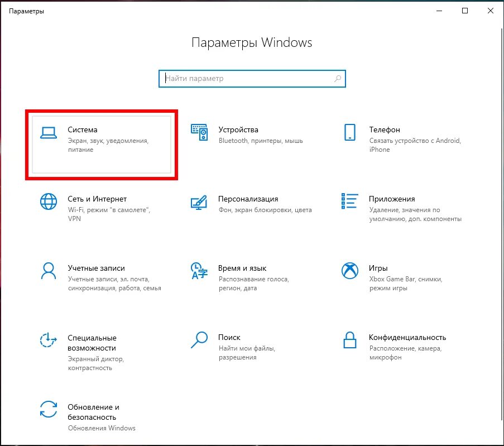
Task: Click the Персонализация brush and monitor icon
Action: [x=199, y=202]
